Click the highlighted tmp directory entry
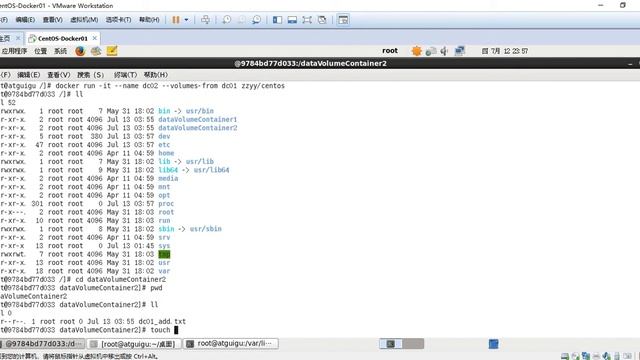Image resolution: width=640 pixels, height=360 pixels. point(164,254)
